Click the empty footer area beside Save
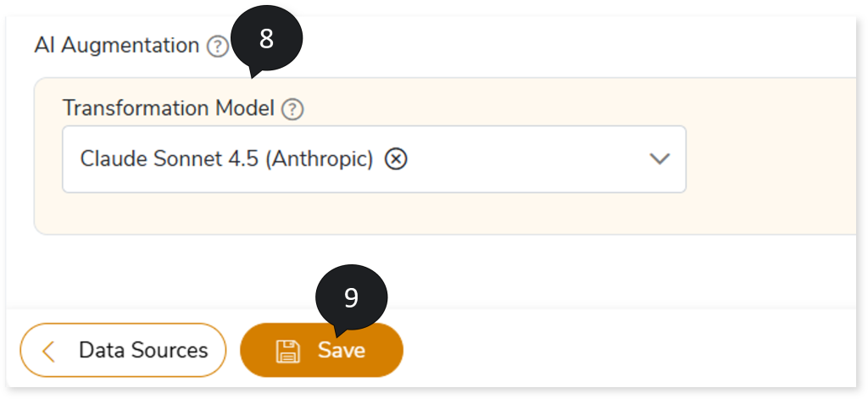This screenshot has height=399, width=868. 627,351
